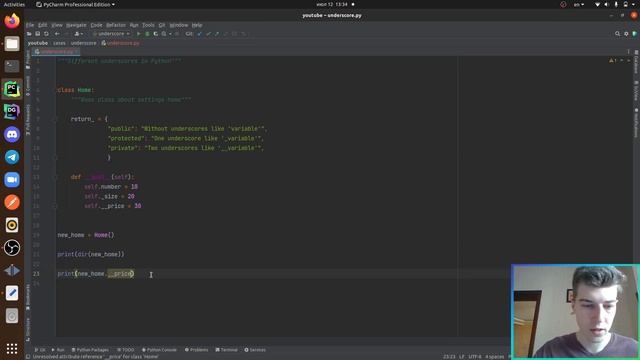
Task: Click the Git commit checkmark icon
Action: (x=208, y=34)
